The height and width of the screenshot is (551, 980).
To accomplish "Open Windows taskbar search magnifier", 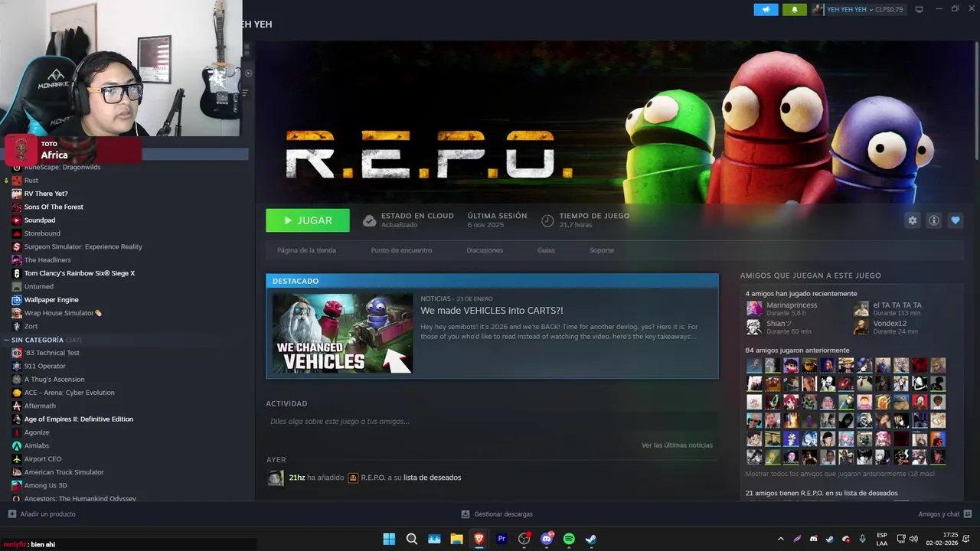I will [x=412, y=539].
